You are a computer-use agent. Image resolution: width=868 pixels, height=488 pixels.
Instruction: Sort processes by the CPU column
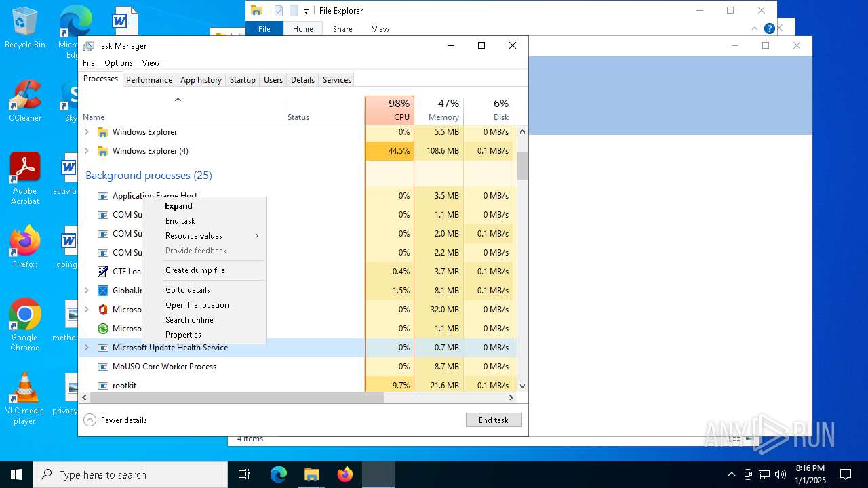389,110
